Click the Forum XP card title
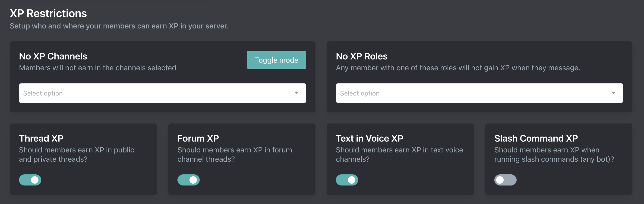Screen dimensions: 644x204 point(198,138)
